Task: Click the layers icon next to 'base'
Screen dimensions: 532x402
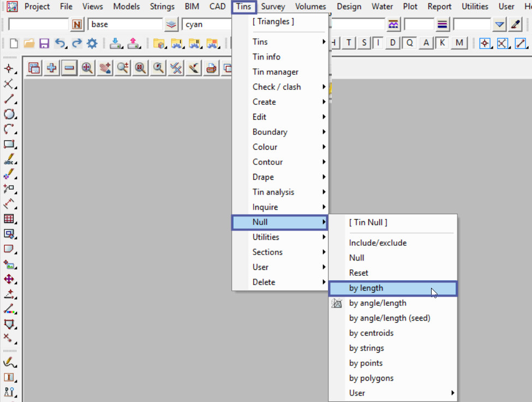Action: pos(172,25)
